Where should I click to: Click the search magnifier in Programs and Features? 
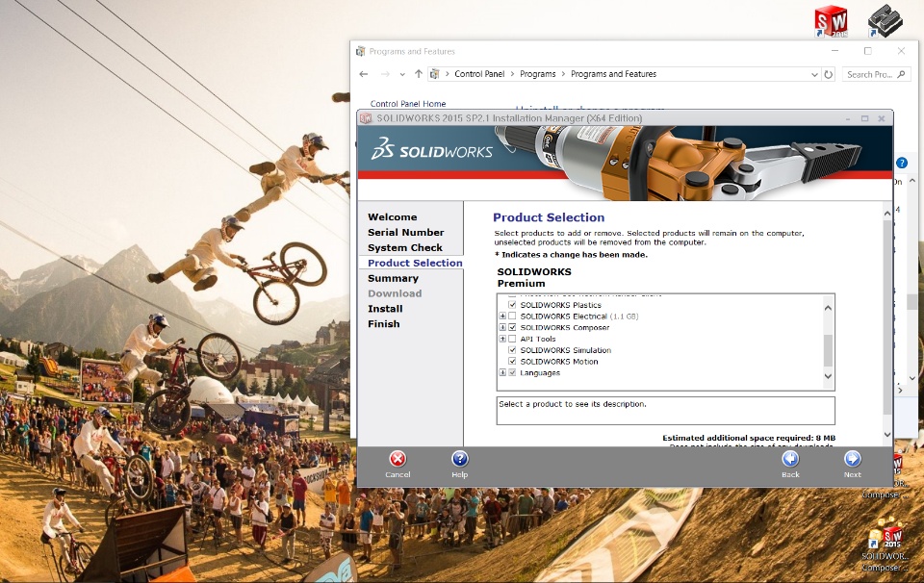pyautogui.click(x=901, y=74)
